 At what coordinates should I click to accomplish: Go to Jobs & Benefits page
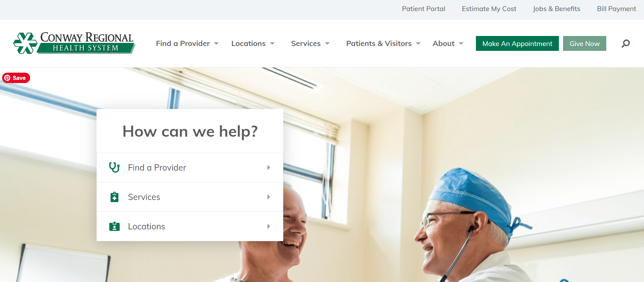click(x=556, y=9)
